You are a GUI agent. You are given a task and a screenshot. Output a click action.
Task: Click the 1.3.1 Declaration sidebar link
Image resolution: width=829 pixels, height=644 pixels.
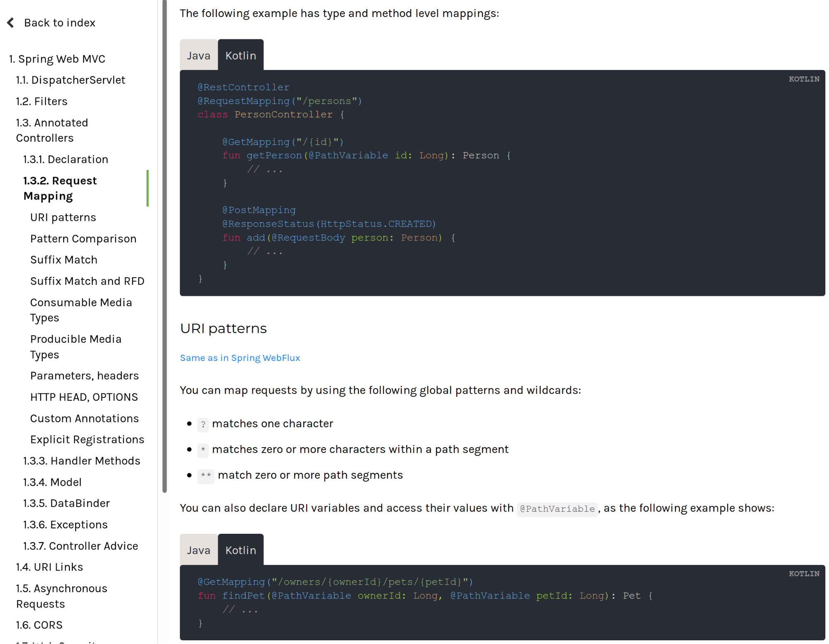tap(66, 159)
